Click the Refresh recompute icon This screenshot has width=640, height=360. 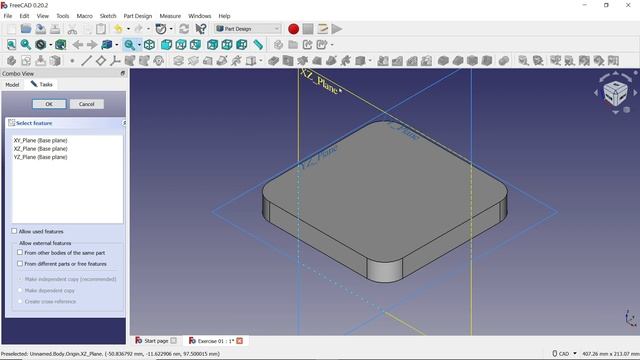tap(184, 29)
